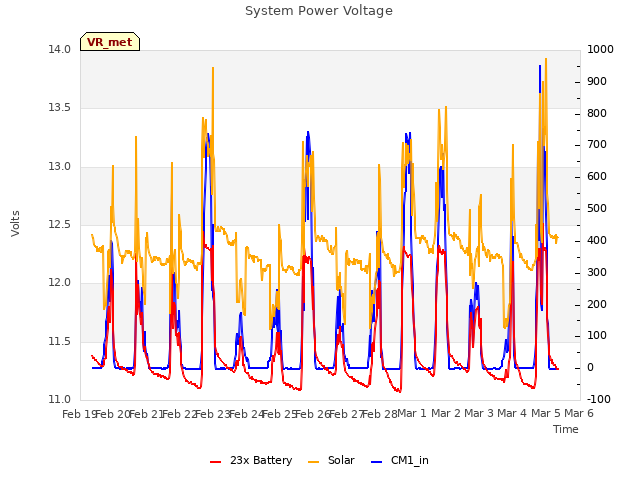Click the orange Solar spike on Feb 23

(213, 69)
